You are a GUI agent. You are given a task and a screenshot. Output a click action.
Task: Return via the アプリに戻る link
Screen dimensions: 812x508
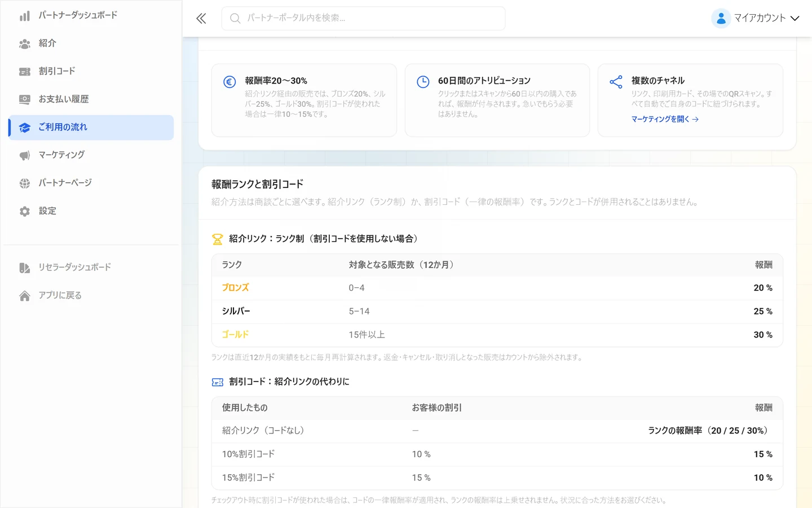pyautogui.click(x=91, y=295)
